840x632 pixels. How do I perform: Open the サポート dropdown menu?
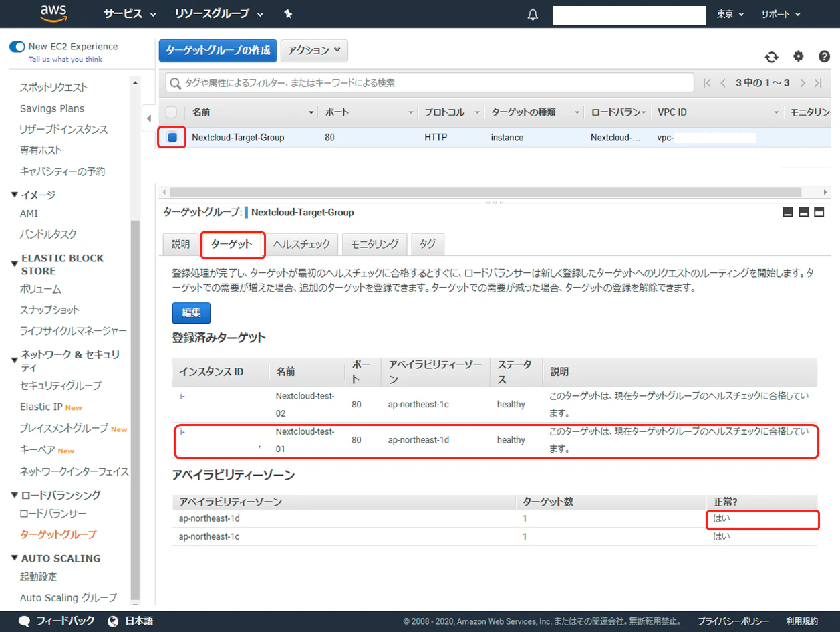click(781, 14)
